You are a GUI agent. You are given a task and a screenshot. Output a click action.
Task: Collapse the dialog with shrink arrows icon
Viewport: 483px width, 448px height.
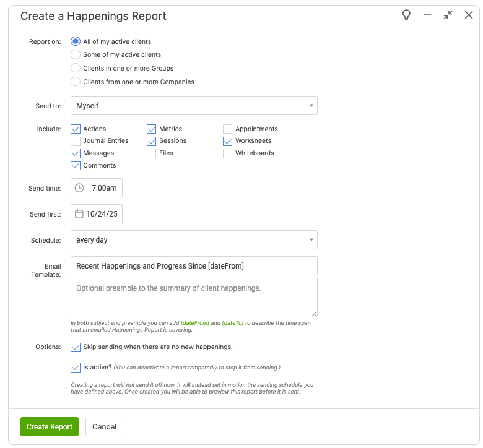[x=448, y=15]
